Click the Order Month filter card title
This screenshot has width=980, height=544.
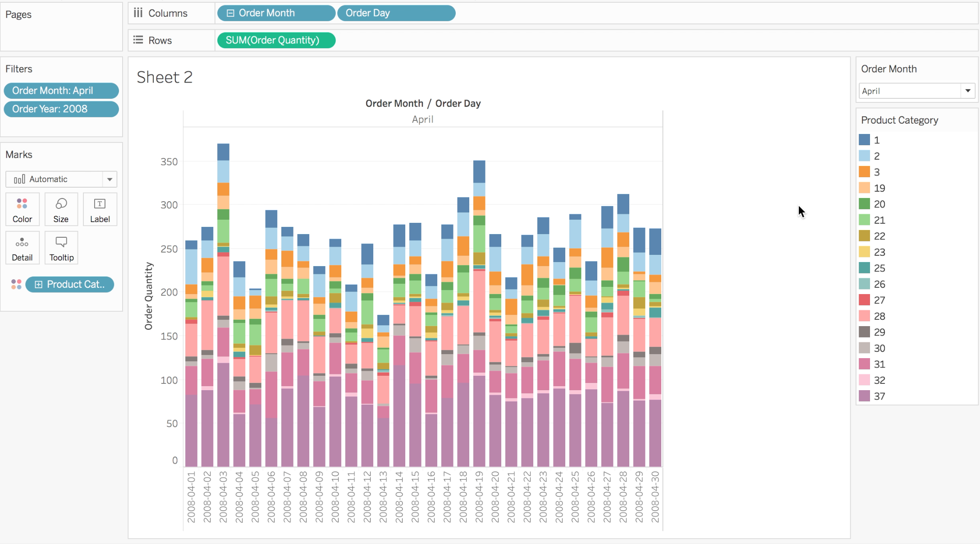click(x=888, y=69)
